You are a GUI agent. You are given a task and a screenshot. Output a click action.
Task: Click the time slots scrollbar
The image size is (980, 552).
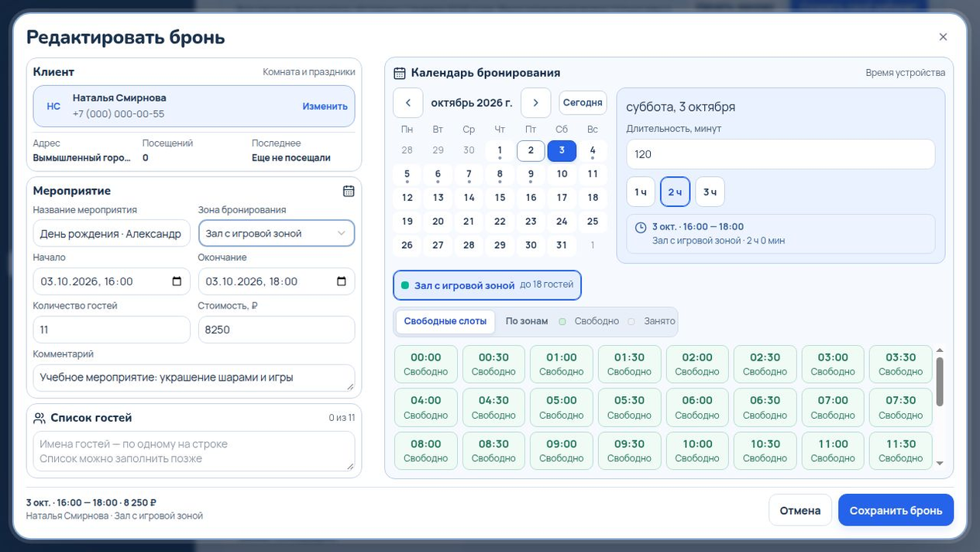(940, 381)
